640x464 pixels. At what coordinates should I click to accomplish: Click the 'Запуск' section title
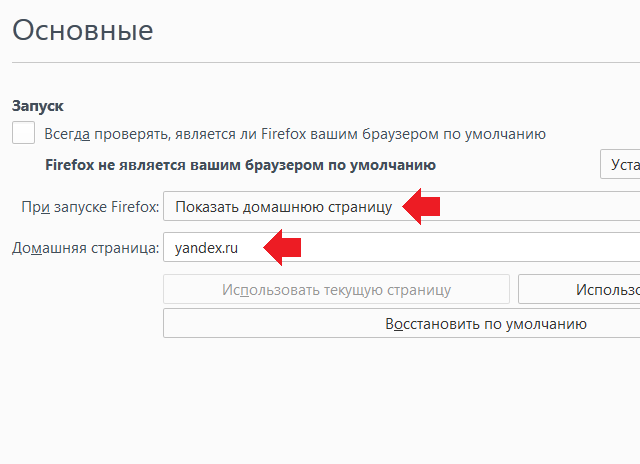(38, 105)
